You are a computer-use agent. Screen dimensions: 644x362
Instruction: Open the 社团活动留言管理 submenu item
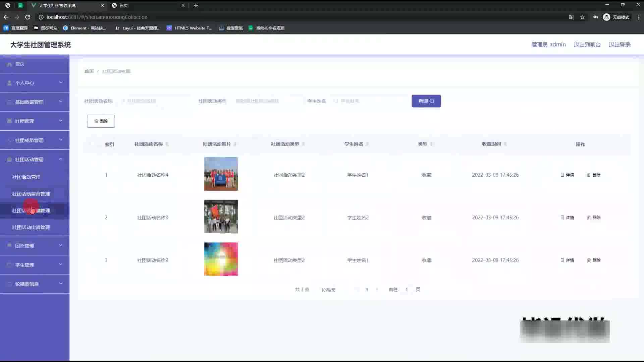pos(35,194)
